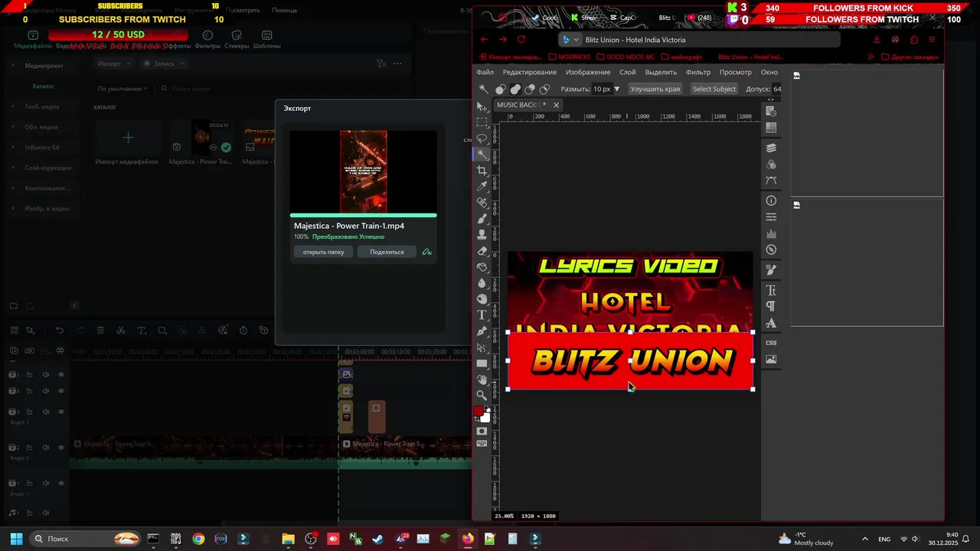Select the Rectangle Select tool in Photopea

(482, 122)
